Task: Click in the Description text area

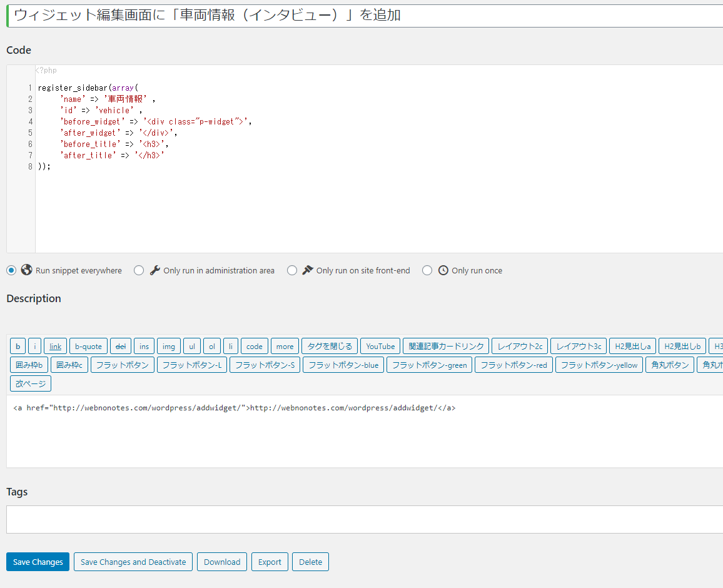Action: [365, 431]
